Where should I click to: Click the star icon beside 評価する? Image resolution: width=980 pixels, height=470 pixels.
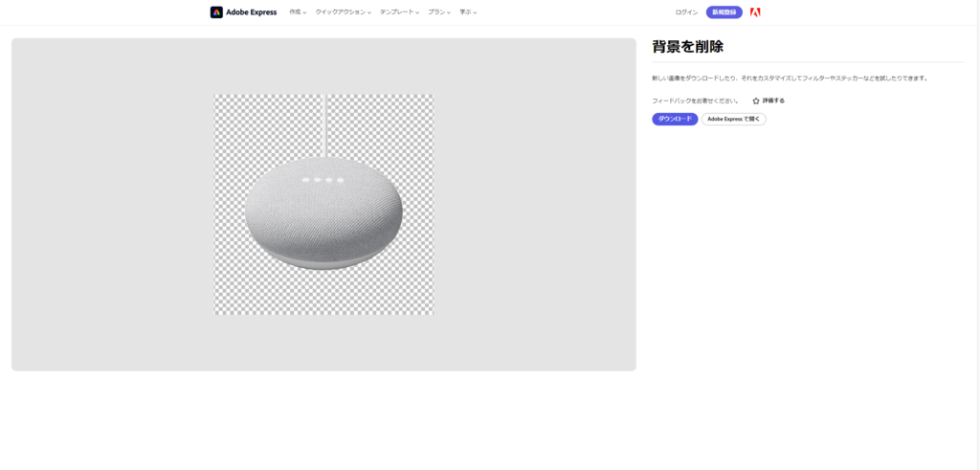coord(756,101)
